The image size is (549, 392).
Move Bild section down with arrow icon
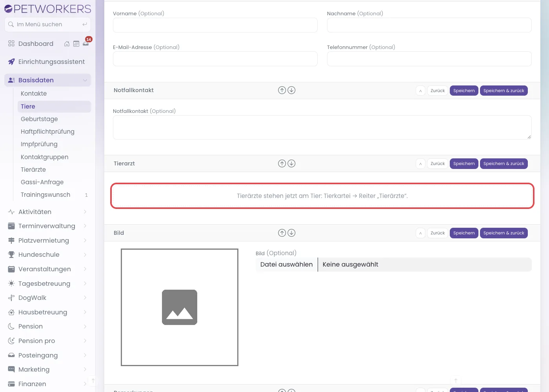click(291, 233)
